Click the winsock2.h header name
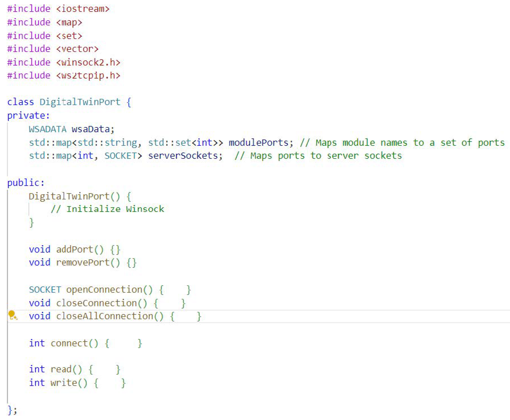The image size is (510, 420). tap(88, 62)
